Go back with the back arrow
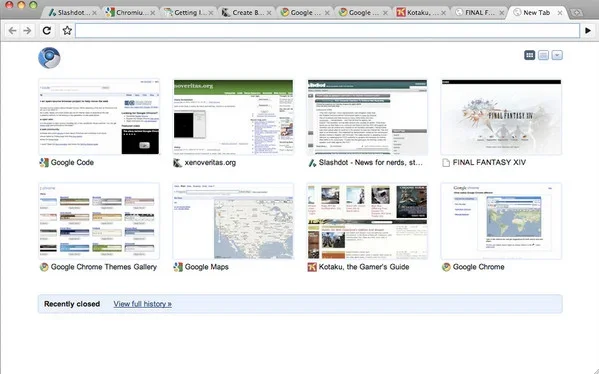This screenshot has height=374, width=599. point(12,31)
